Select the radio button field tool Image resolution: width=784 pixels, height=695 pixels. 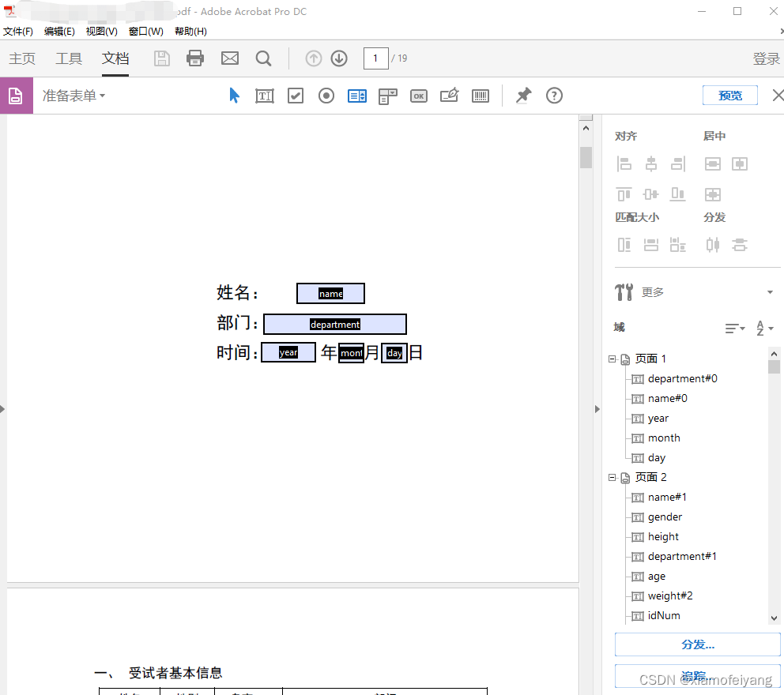tap(326, 95)
